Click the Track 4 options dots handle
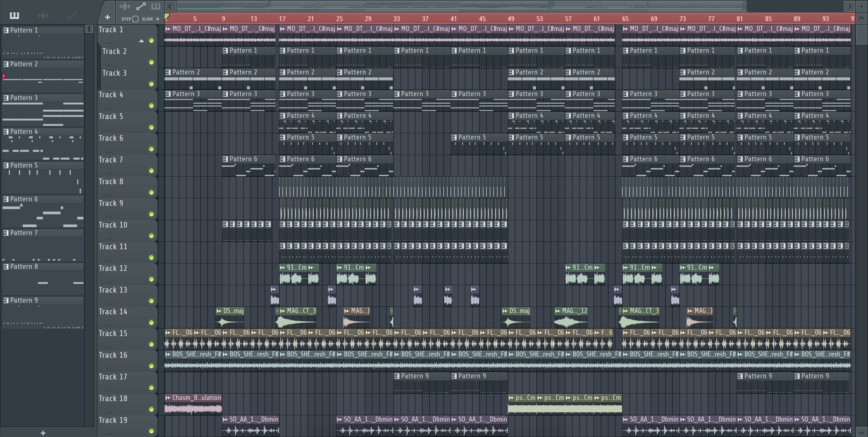This screenshot has width=868, height=437. pos(108,108)
